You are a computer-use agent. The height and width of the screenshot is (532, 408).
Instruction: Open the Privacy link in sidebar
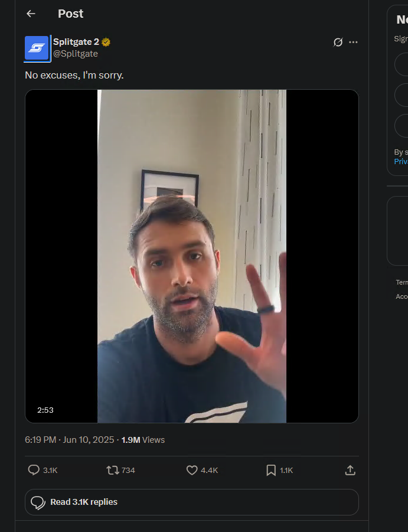pos(401,162)
